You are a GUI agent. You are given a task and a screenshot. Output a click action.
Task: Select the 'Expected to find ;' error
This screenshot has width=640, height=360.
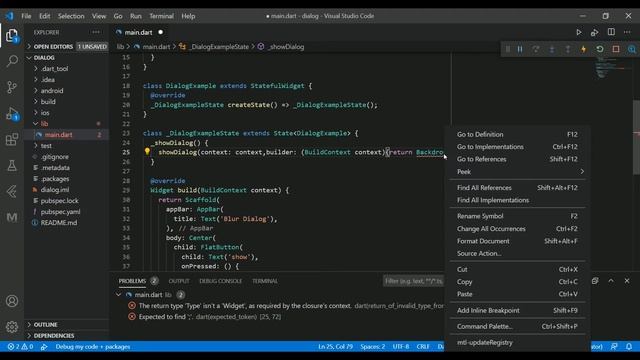(210, 317)
